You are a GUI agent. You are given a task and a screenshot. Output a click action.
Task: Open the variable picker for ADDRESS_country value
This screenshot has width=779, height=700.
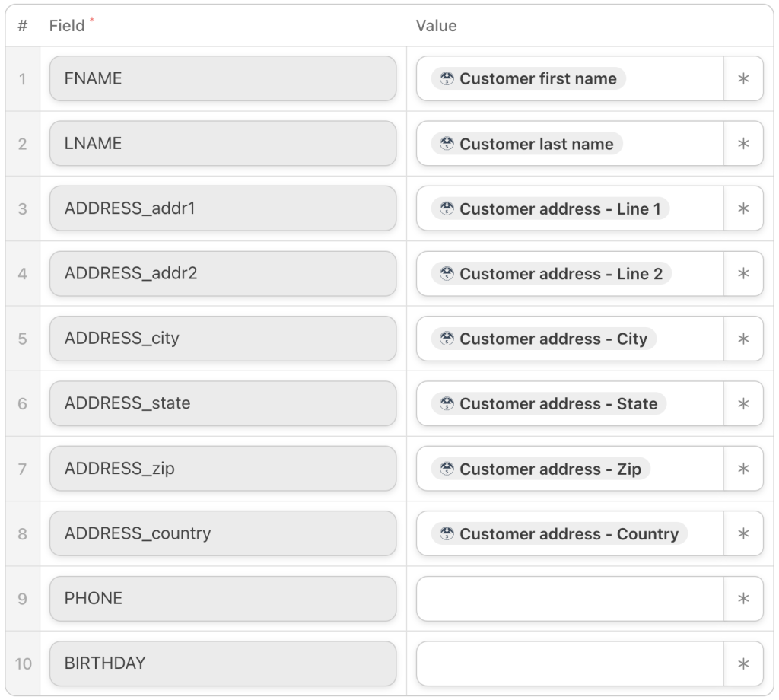(x=744, y=533)
